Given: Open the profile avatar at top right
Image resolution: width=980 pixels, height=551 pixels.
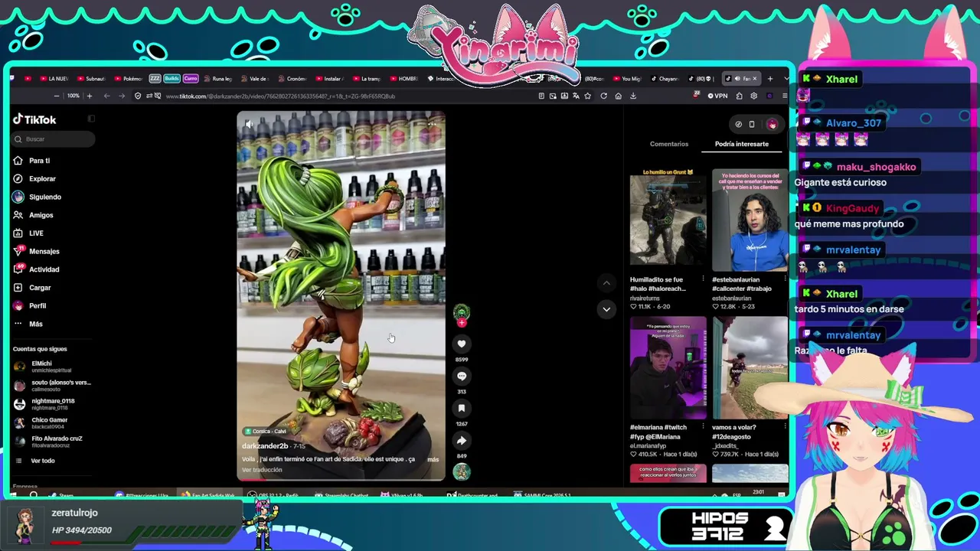Looking at the screenshot, I should [772, 124].
